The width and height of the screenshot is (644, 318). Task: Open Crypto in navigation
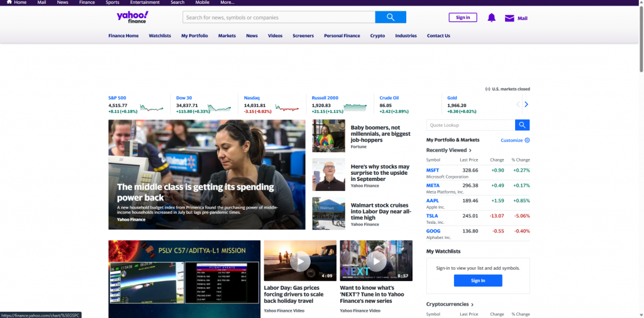(377, 36)
